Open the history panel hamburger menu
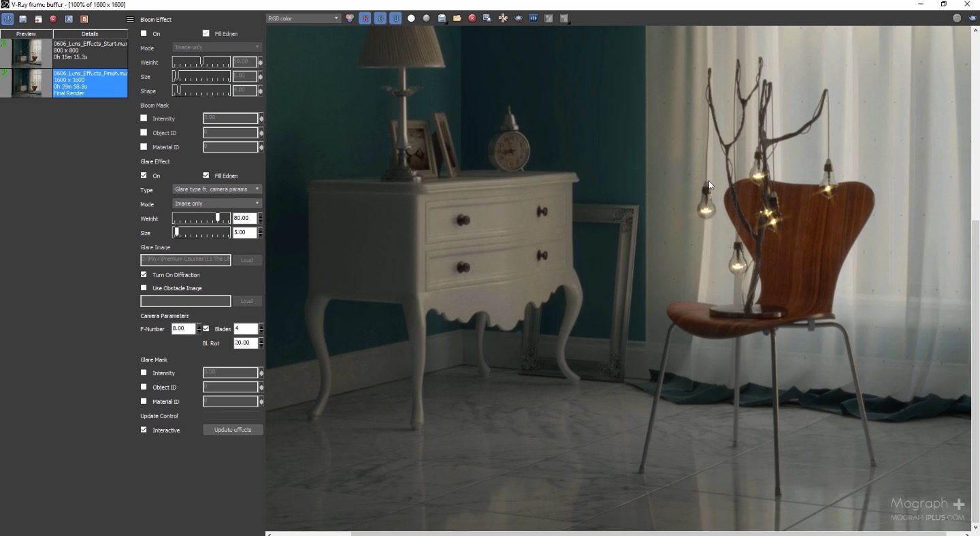The image size is (980, 536). [130, 19]
